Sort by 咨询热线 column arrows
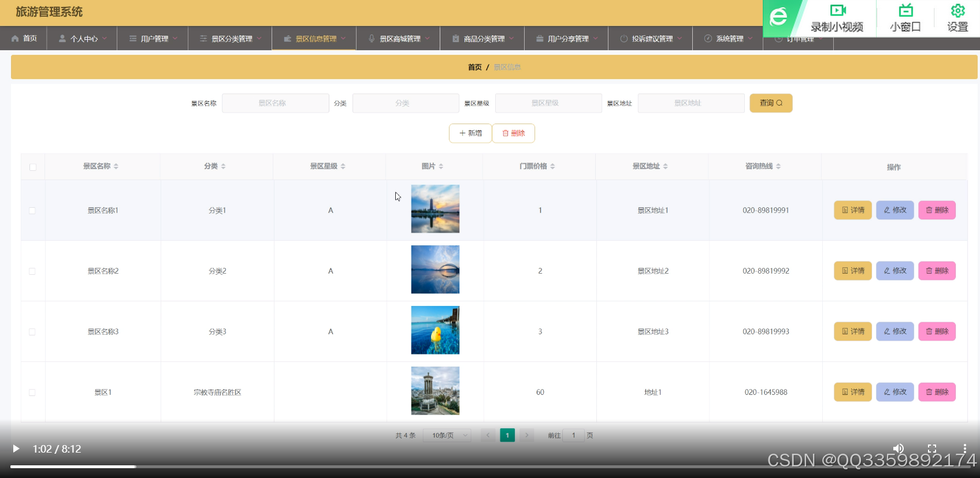This screenshot has width=980, height=478. [779, 166]
